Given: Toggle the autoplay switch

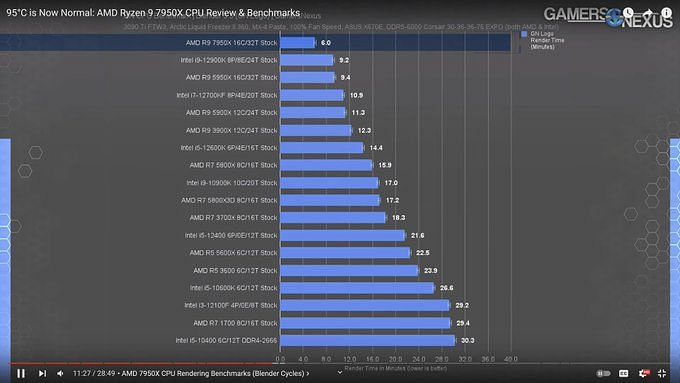Looking at the screenshot, I should point(603,373).
